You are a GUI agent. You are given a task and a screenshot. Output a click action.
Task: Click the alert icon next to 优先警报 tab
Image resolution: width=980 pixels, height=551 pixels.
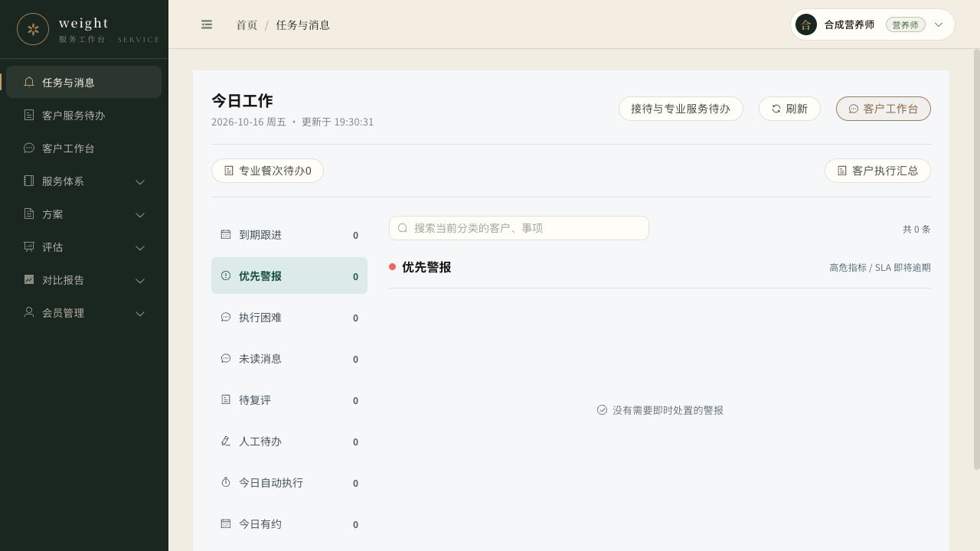[x=226, y=275]
